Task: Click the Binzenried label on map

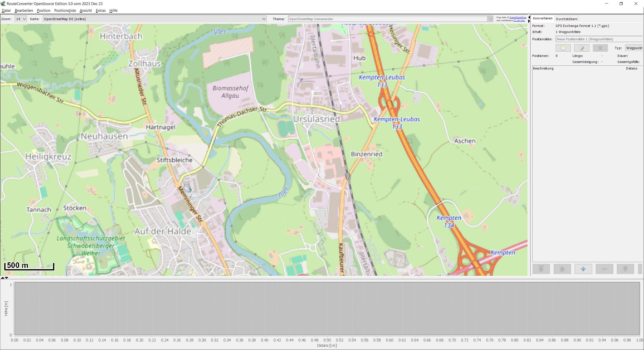Action: pos(367,154)
